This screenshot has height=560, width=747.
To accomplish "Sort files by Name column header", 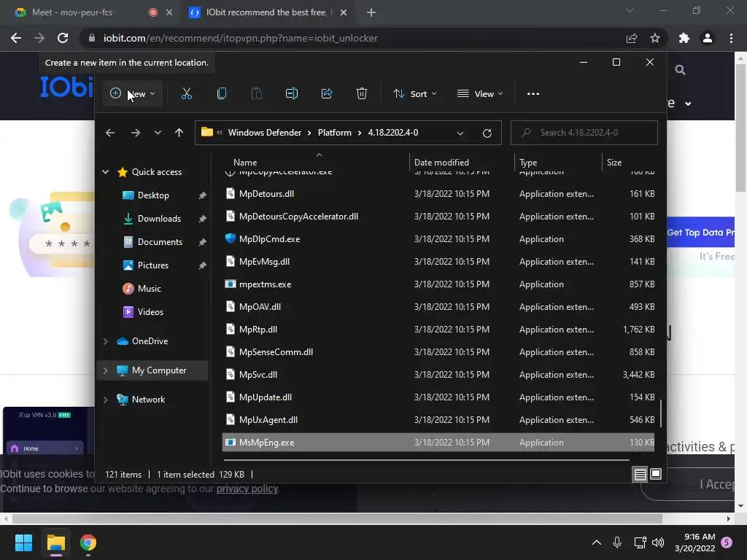I will point(245,163).
